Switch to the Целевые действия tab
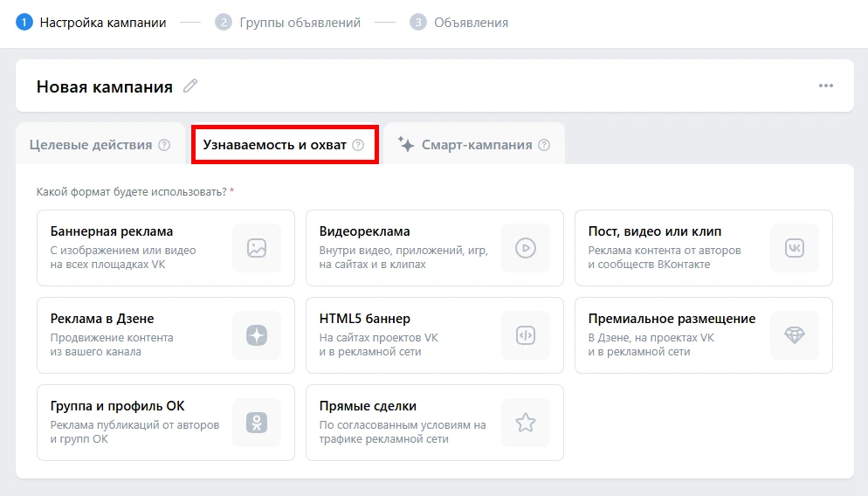This screenshot has width=868, height=496. tap(91, 145)
